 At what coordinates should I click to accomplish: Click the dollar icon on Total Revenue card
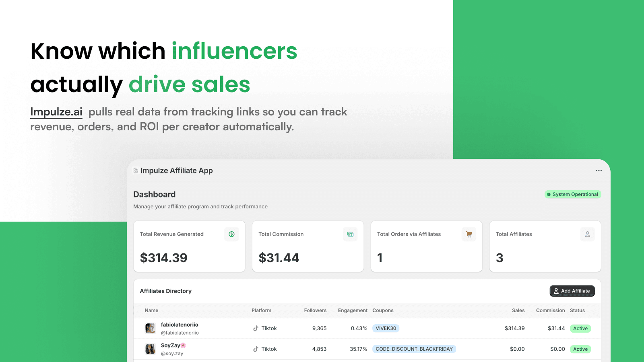[x=231, y=234]
